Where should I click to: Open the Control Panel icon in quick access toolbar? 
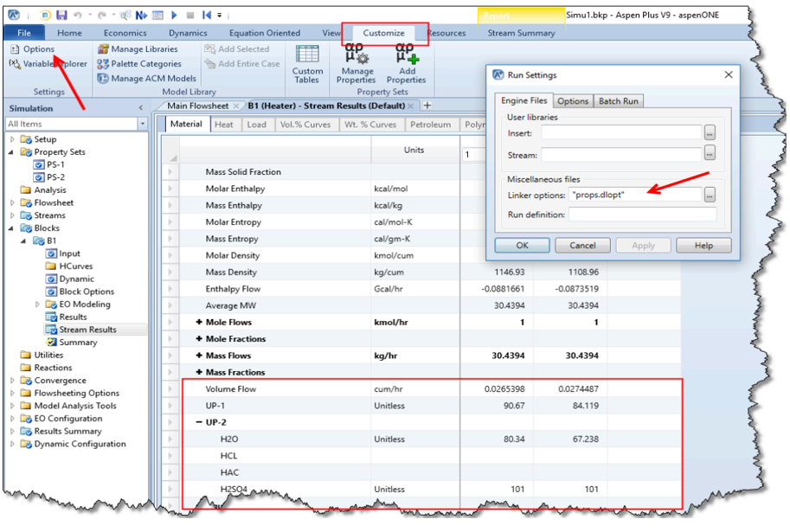coord(157,15)
